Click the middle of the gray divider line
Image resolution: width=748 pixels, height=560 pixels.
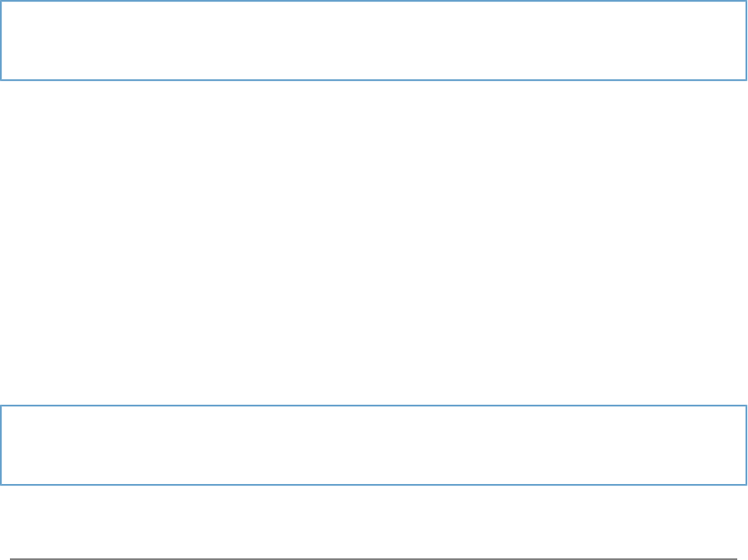point(374,559)
